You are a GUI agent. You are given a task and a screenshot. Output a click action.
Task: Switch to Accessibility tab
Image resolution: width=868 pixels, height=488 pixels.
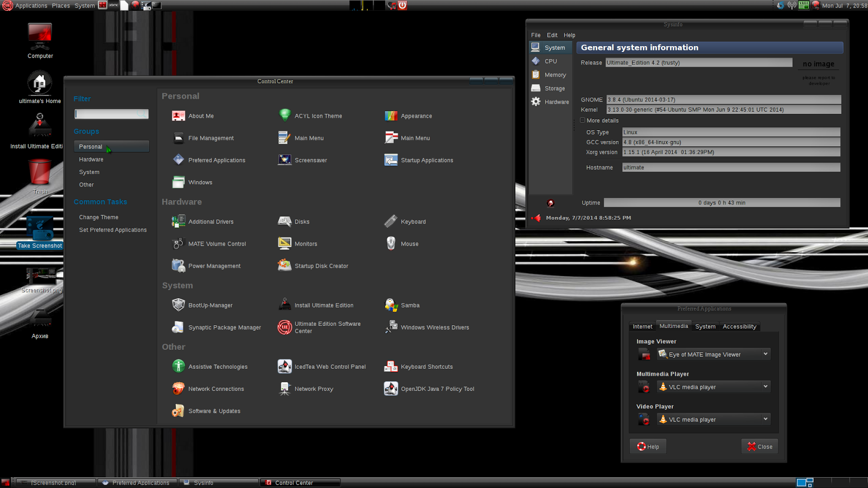739,326
